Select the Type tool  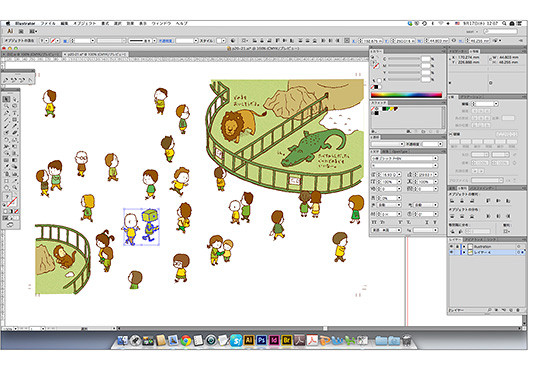coord(15,113)
